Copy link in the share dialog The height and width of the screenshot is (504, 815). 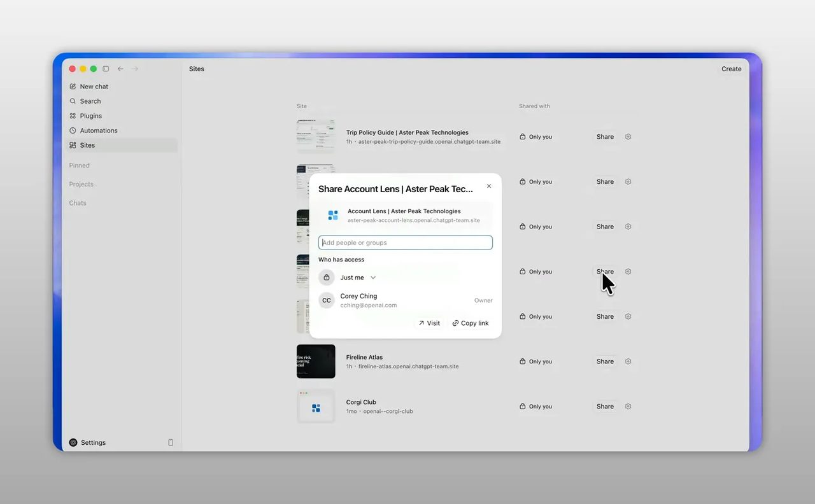point(471,323)
